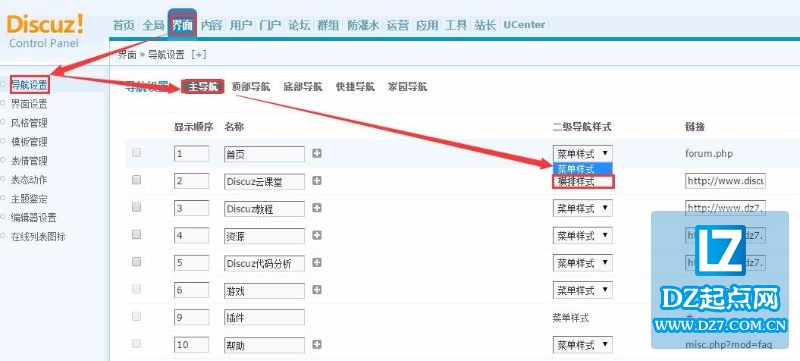Open 用户 top menu

click(x=240, y=25)
